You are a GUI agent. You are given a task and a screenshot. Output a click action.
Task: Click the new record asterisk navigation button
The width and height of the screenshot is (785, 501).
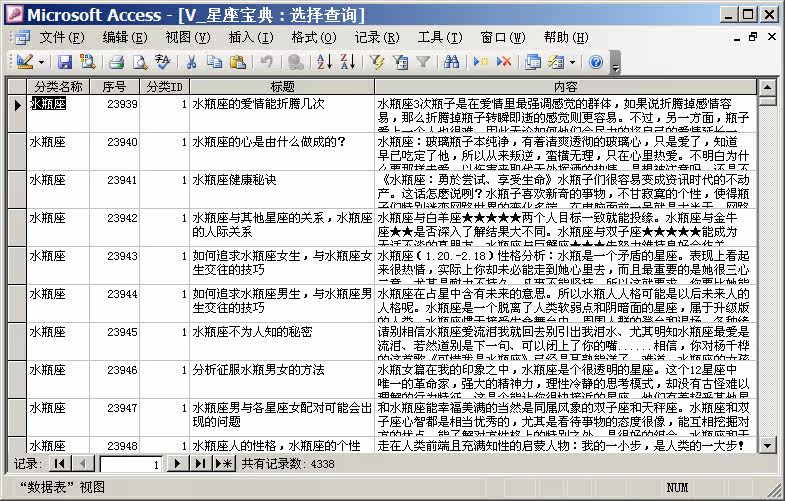[224, 463]
